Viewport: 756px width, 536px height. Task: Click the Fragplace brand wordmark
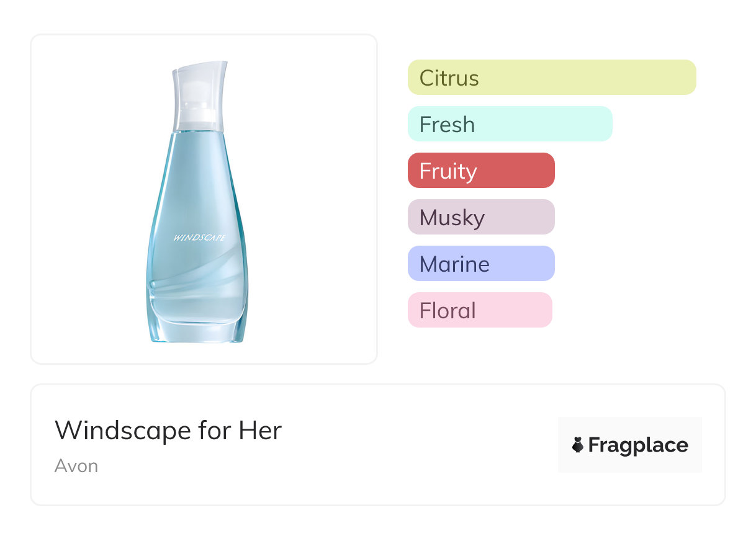tap(638, 445)
